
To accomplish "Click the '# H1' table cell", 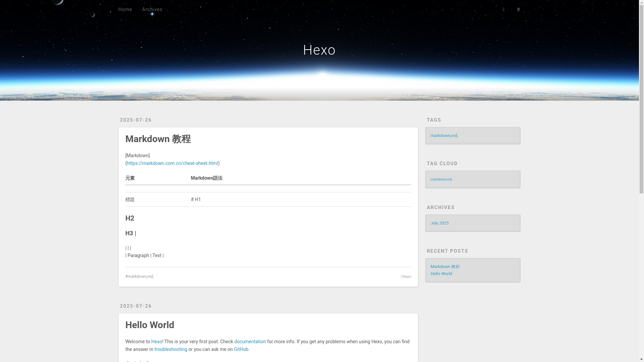I will 301,199.
